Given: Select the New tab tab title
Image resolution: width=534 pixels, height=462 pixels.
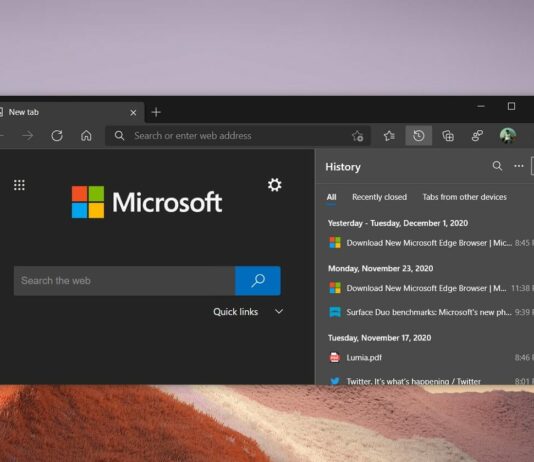Looking at the screenshot, I should click(x=24, y=112).
